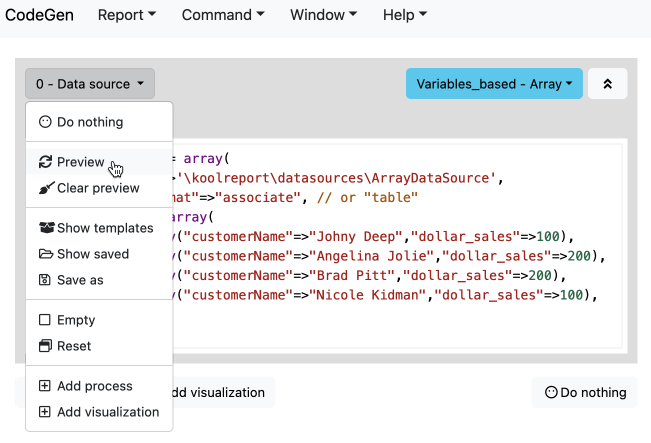The width and height of the screenshot is (651, 443).
Task: Click the Do nothing button at bottom right
Action: click(584, 392)
